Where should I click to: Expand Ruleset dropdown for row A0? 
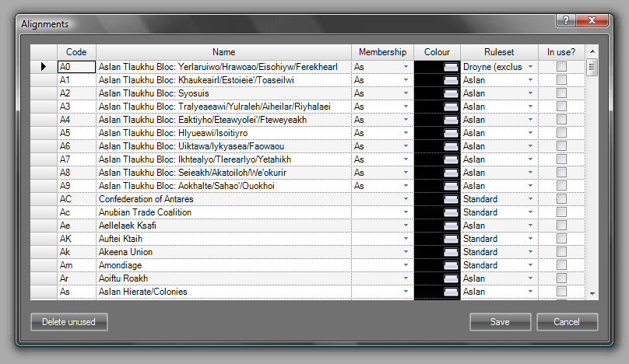coord(531,68)
